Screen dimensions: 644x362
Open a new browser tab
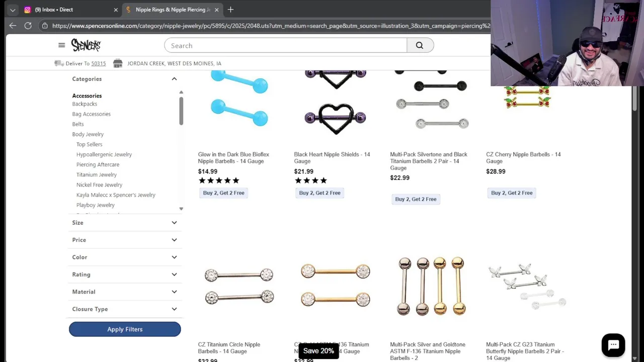[230, 10]
